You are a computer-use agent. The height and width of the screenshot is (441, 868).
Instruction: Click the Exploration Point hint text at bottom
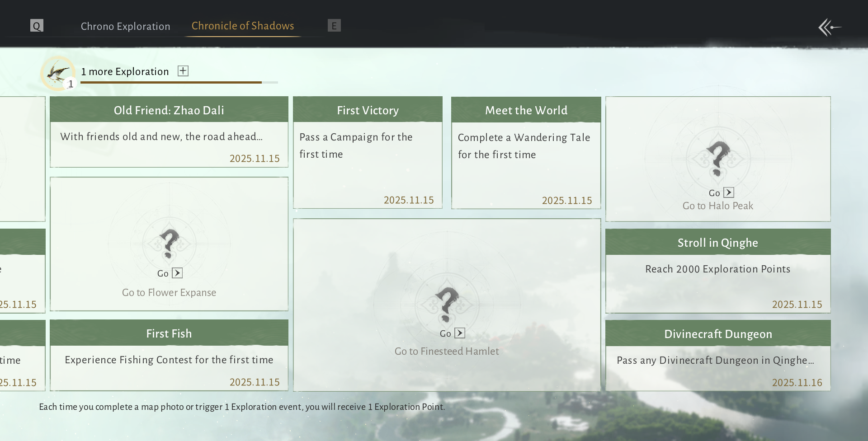coord(242,407)
